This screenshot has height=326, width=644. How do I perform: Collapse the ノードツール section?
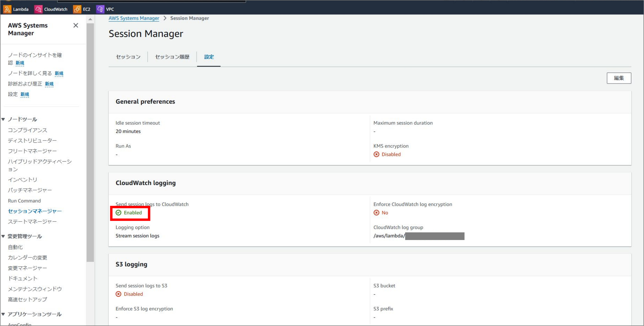click(x=3, y=119)
